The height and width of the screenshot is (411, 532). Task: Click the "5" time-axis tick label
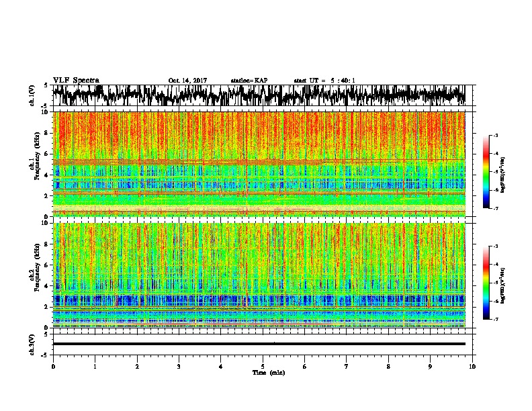[x=263, y=367]
